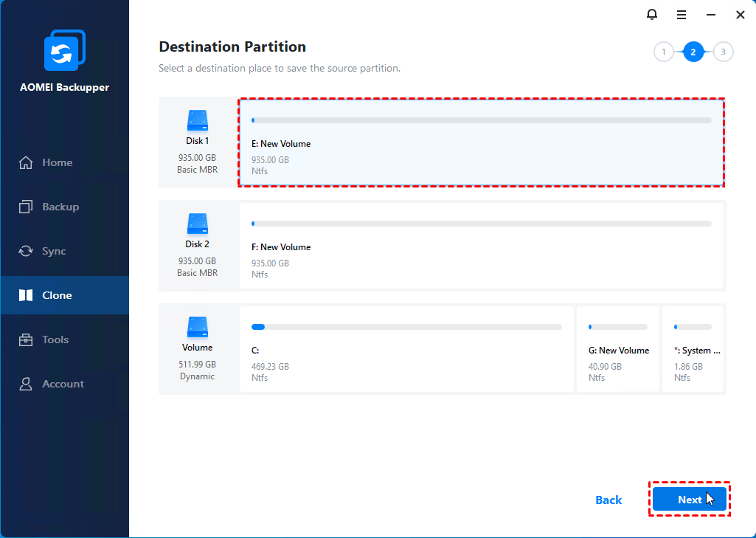The width and height of the screenshot is (756, 538).
Task: Select E: New Volume as destination
Action: (x=481, y=142)
